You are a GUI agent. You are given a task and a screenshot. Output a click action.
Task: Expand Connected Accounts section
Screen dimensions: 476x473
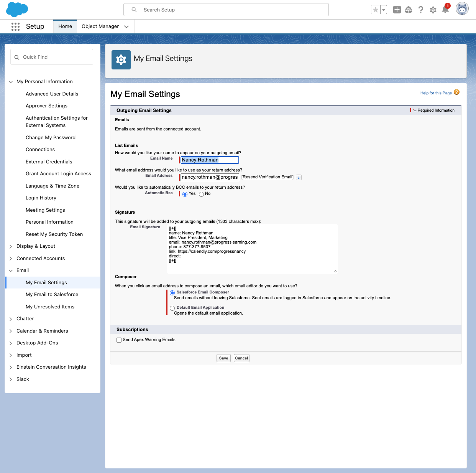[x=11, y=259]
